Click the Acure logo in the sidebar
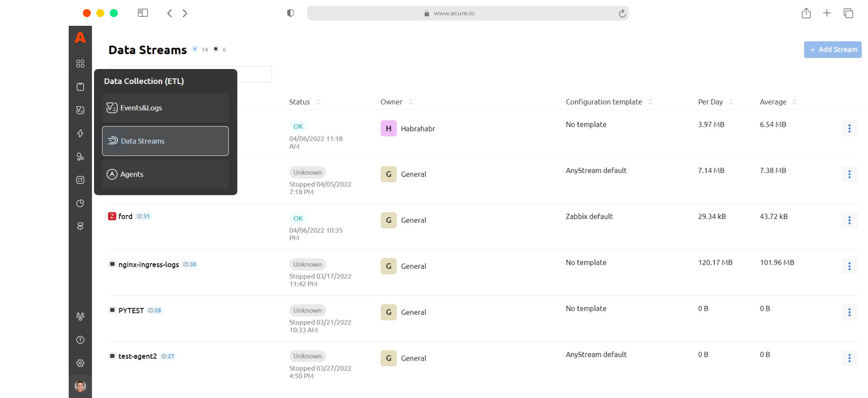This screenshot has width=868, height=398. coord(80,37)
